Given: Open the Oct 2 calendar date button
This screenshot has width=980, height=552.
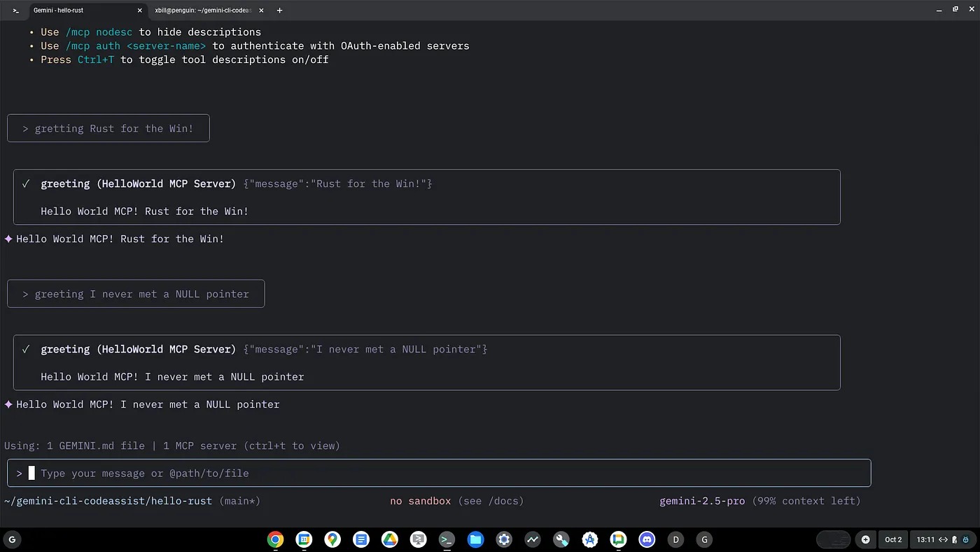Looking at the screenshot, I should pyautogui.click(x=893, y=539).
